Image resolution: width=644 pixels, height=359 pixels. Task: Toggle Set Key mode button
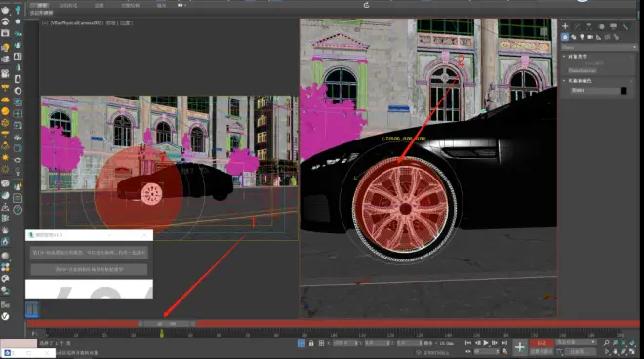[x=542, y=351]
